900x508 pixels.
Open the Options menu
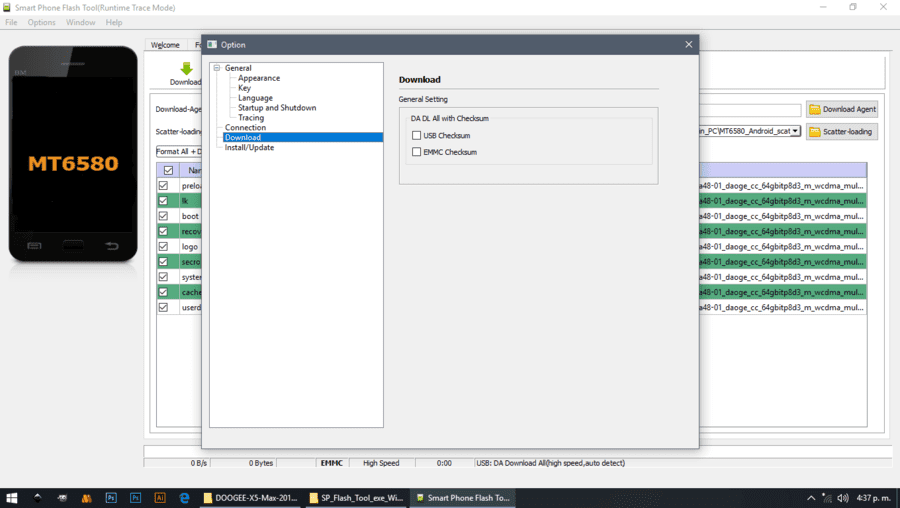coord(41,22)
